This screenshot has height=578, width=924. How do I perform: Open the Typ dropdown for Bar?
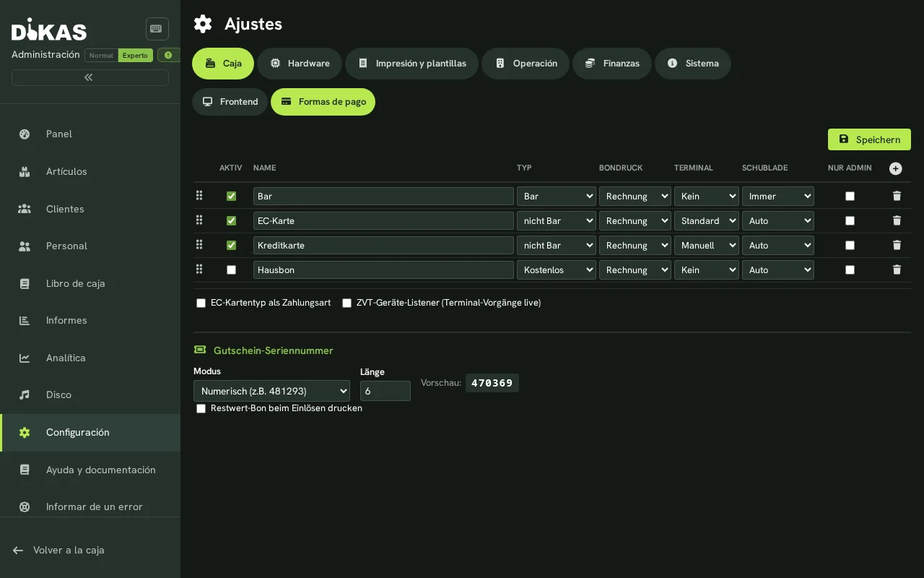click(x=557, y=196)
